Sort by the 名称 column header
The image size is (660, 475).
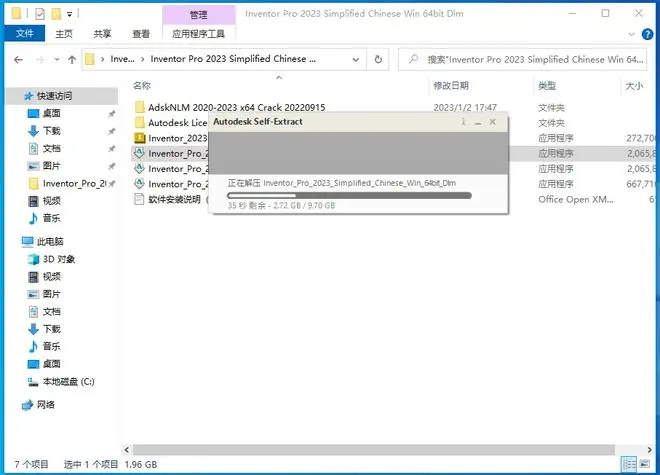pyautogui.click(x=142, y=85)
